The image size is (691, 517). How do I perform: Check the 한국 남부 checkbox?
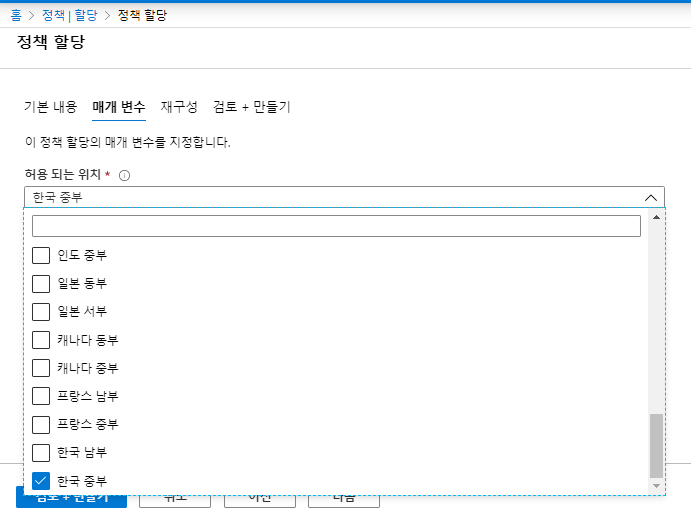click(x=41, y=453)
